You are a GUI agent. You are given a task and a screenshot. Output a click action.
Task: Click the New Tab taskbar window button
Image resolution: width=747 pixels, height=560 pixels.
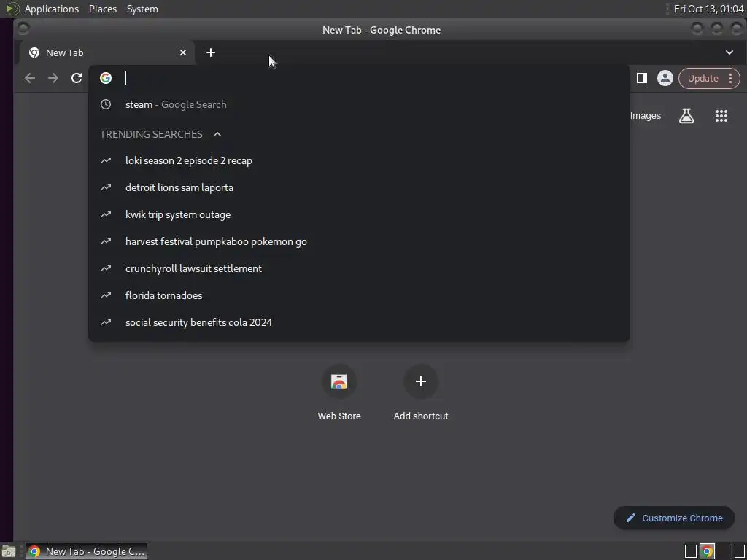pos(86,551)
